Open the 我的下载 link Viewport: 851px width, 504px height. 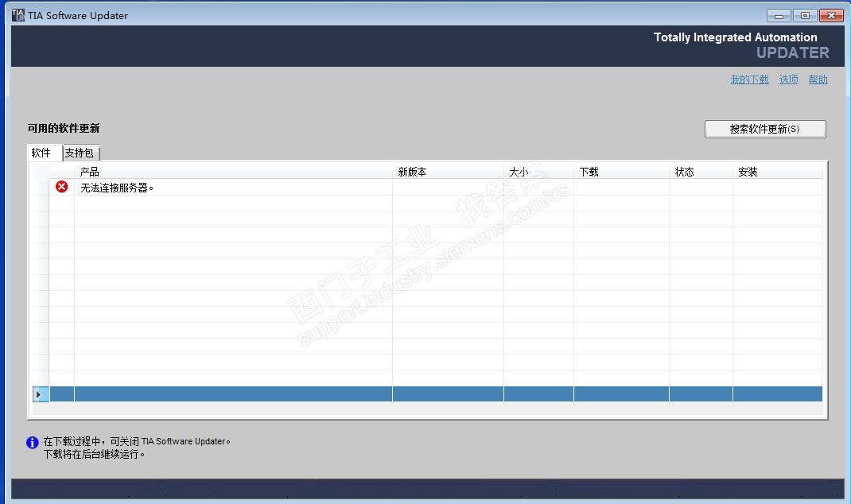point(749,79)
